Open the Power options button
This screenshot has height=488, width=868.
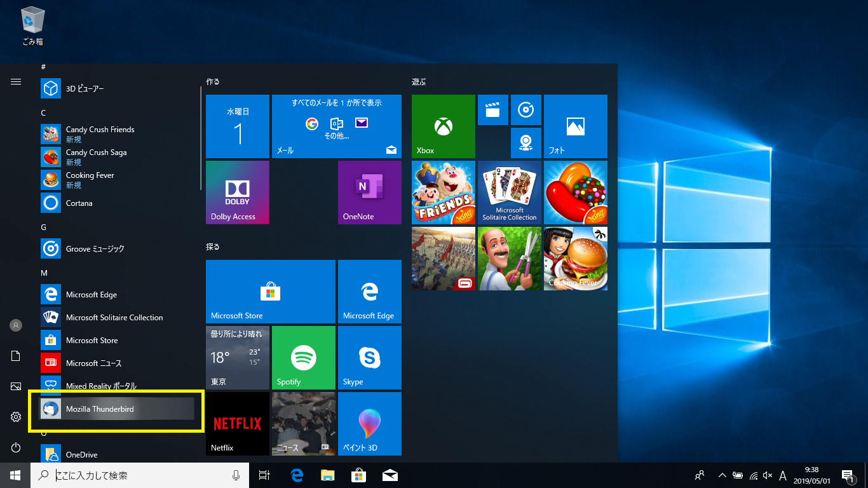click(16, 447)
